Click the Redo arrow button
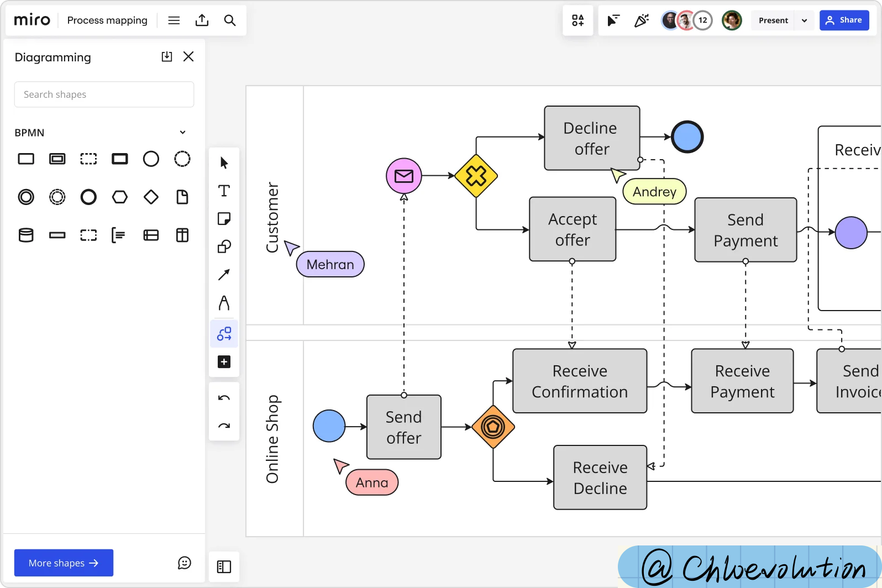The image size is (882, 588). [x=224, y=426]
